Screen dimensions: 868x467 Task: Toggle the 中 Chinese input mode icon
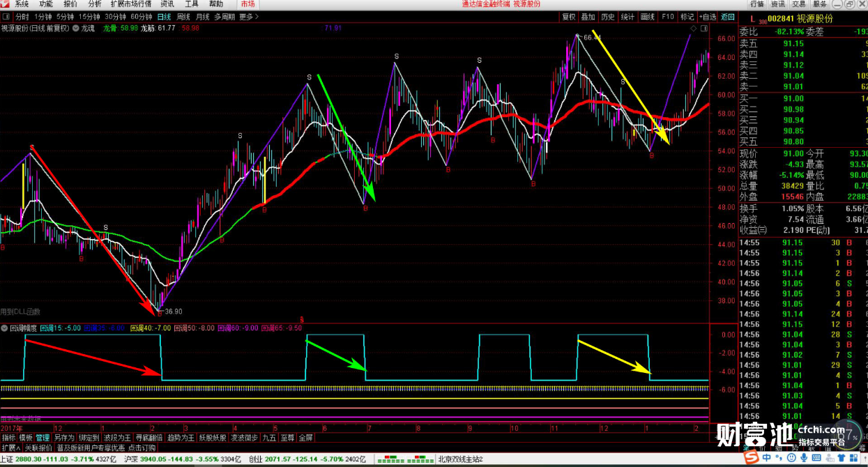(767, 458)
